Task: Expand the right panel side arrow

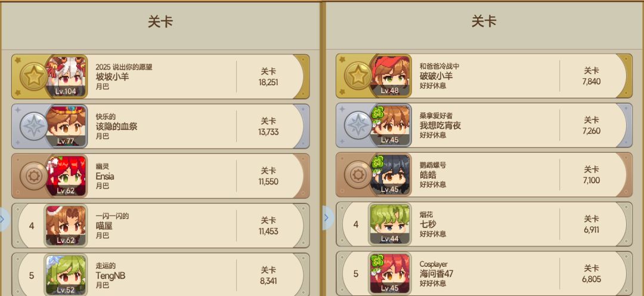Action: [x=327, y=217]
